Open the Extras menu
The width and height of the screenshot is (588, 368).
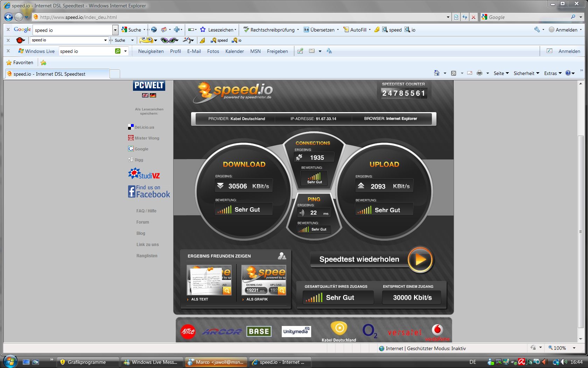tap(553, 73)
